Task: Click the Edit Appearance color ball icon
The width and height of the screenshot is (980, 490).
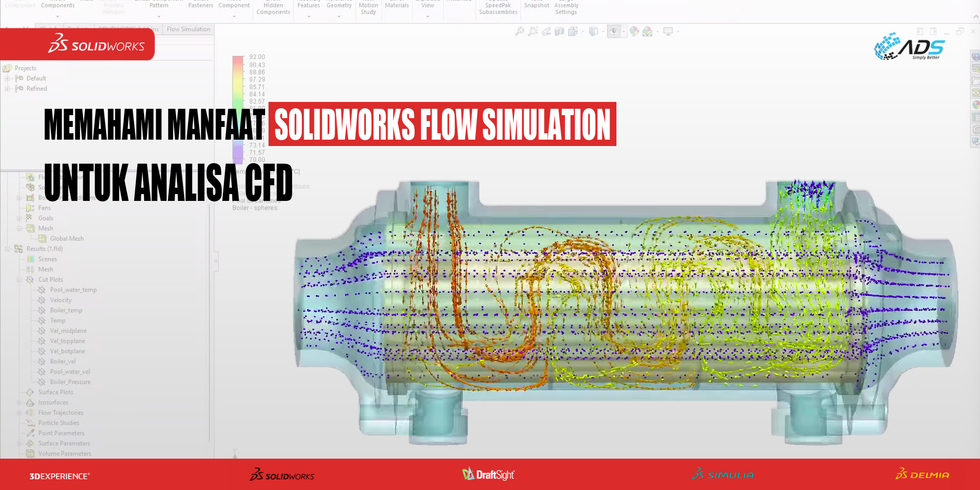Action: click(634, 31)
